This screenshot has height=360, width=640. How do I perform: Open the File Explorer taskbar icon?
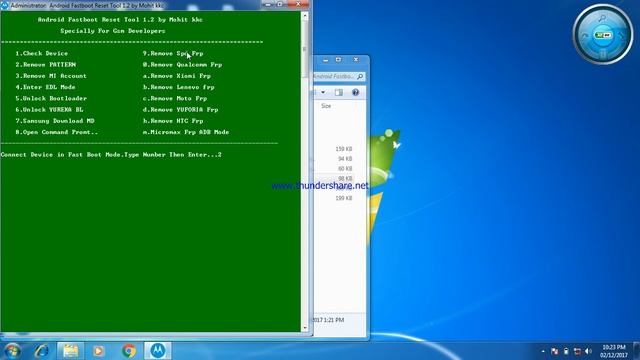point(70,351)
